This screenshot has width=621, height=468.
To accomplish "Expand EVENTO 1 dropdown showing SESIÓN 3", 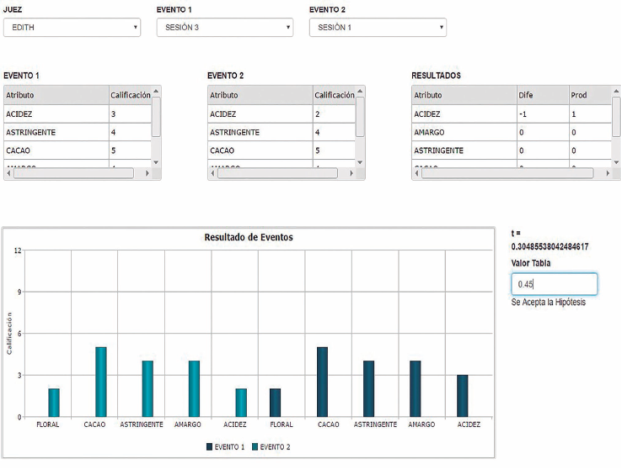I will point(225,28).
